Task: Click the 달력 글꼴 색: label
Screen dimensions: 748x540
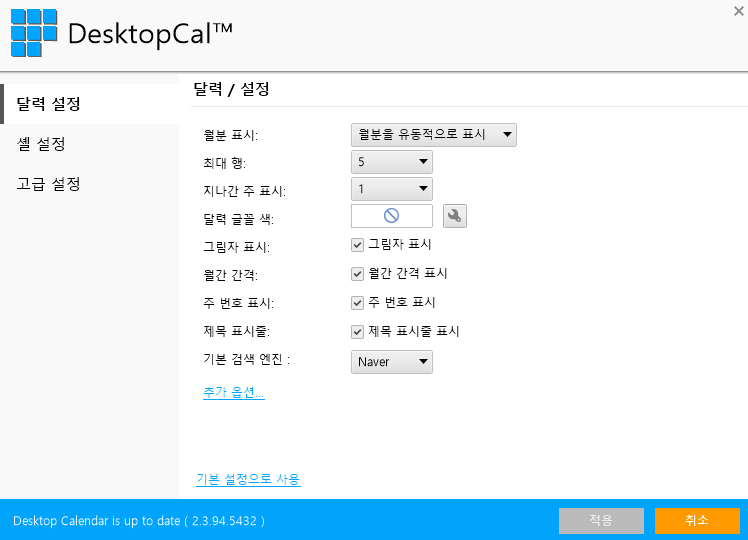Action: [x=238, y=219]
